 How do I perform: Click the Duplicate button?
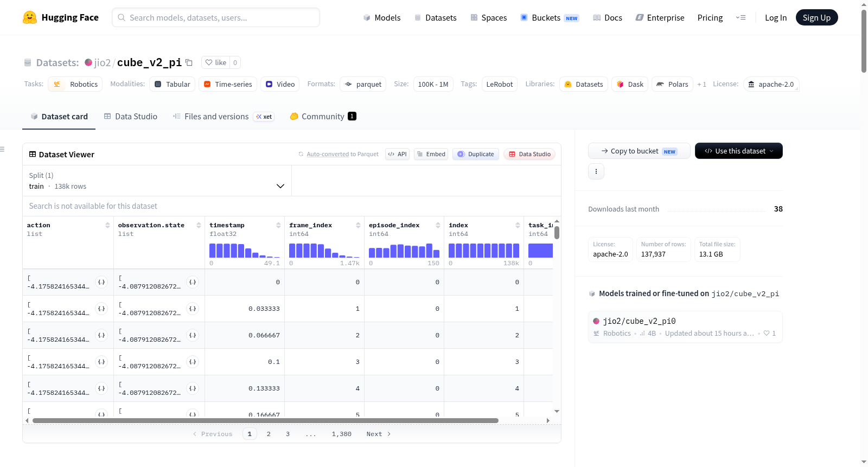[476, 154]
